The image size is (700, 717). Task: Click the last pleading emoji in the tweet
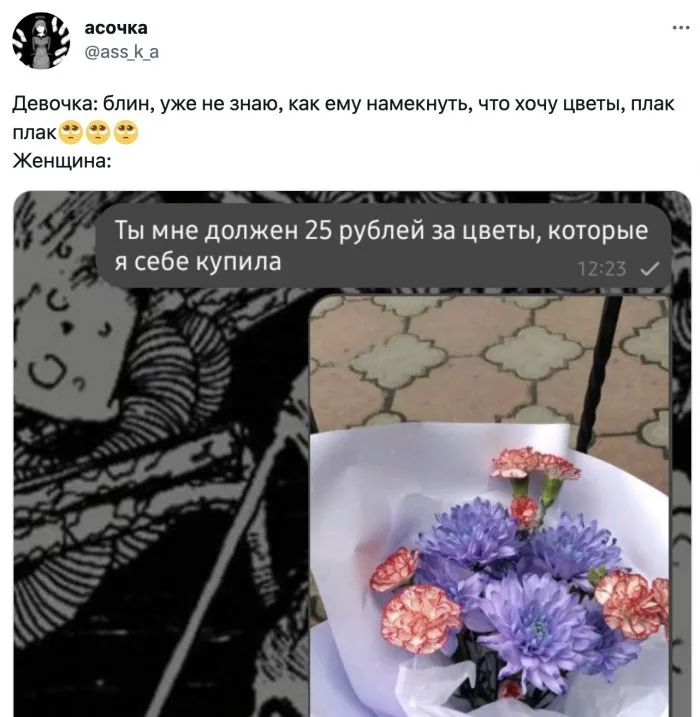(126, 133)
